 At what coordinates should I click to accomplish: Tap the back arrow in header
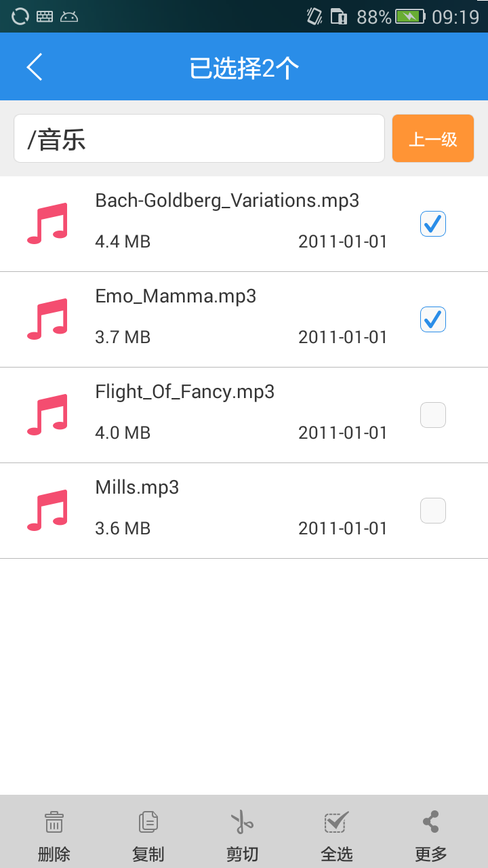tap(35, 67)
